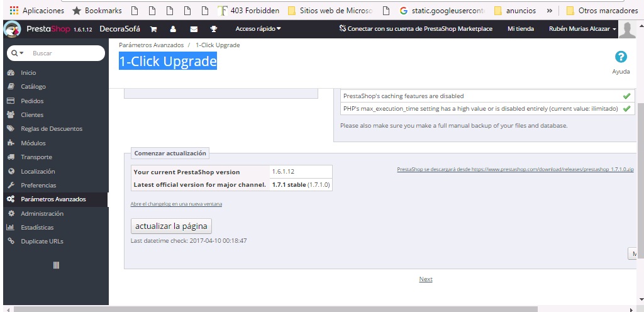Click the Aplicaciones bookmarks bar icon
Image resolution: width=644 pixels, height=312 pixels.
tap(36, 11)
